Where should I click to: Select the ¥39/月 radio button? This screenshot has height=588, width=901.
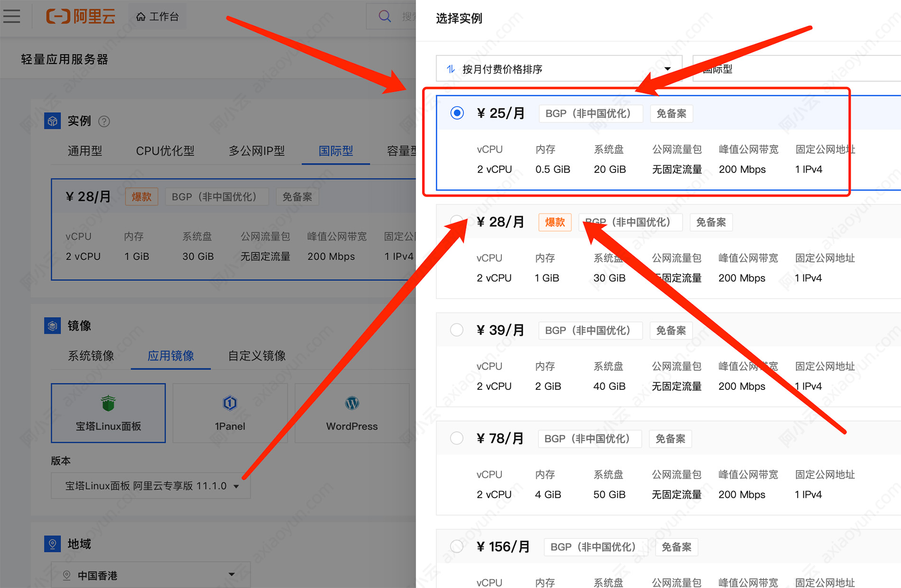(457, 330)
